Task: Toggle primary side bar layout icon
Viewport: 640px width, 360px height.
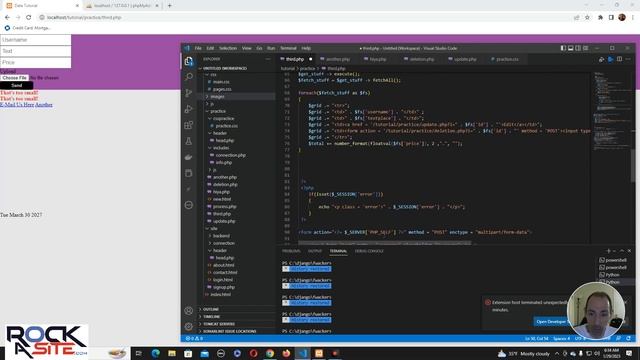Action: pos(563,48)
